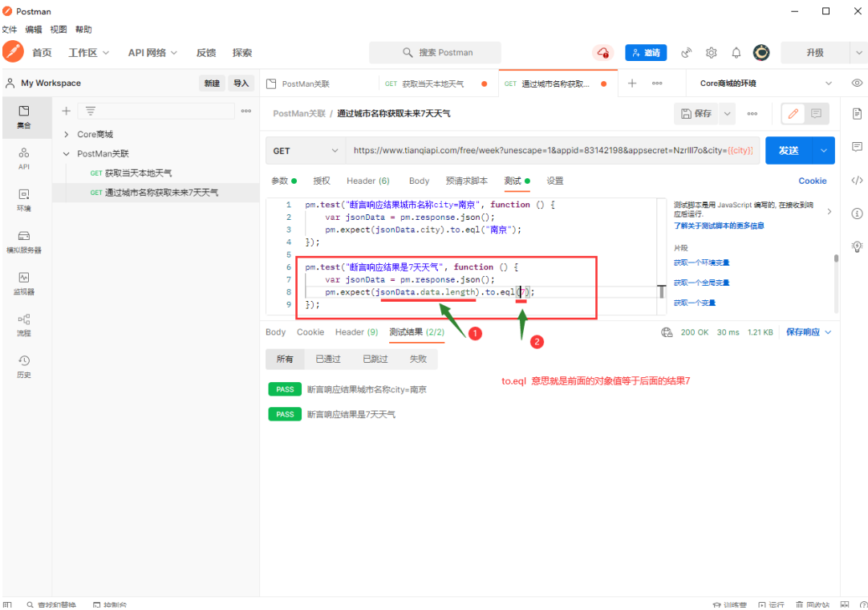Open the API sidebar section

24,158
